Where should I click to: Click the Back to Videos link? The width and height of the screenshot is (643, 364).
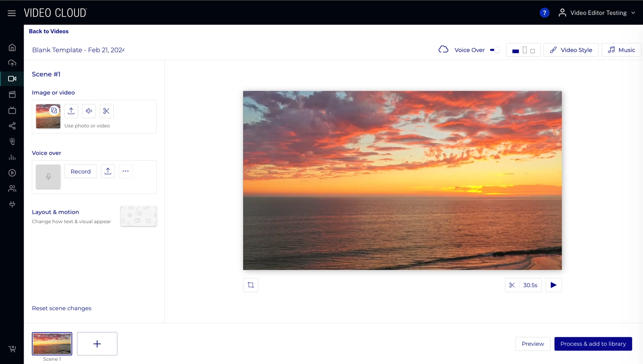click(49, 31)
